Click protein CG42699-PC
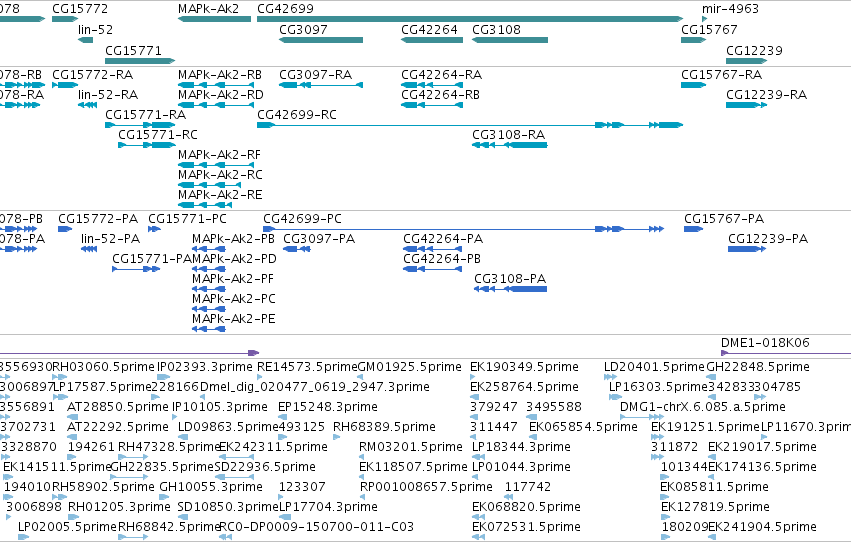The height and width of the screenshot is (542, 851). point(463,229)
